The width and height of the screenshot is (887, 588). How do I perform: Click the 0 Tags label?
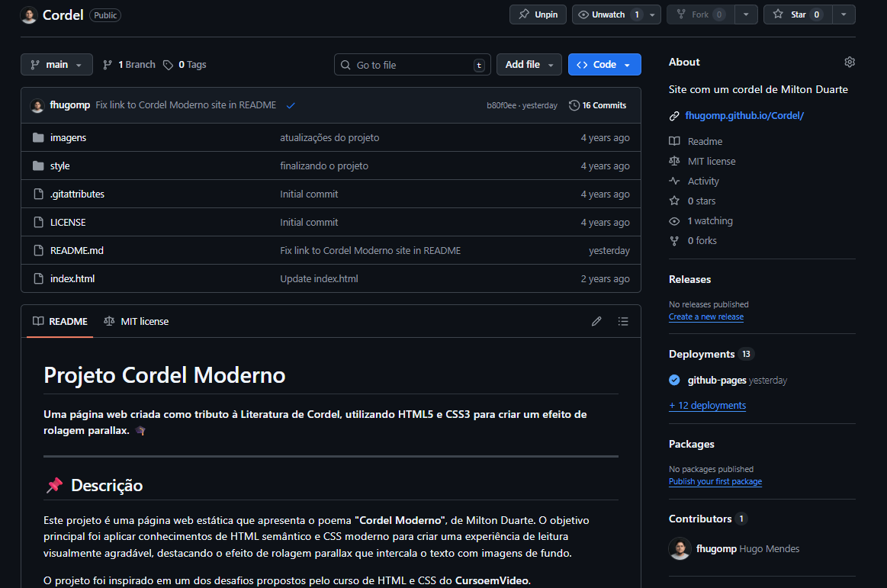tap(185, 65)
